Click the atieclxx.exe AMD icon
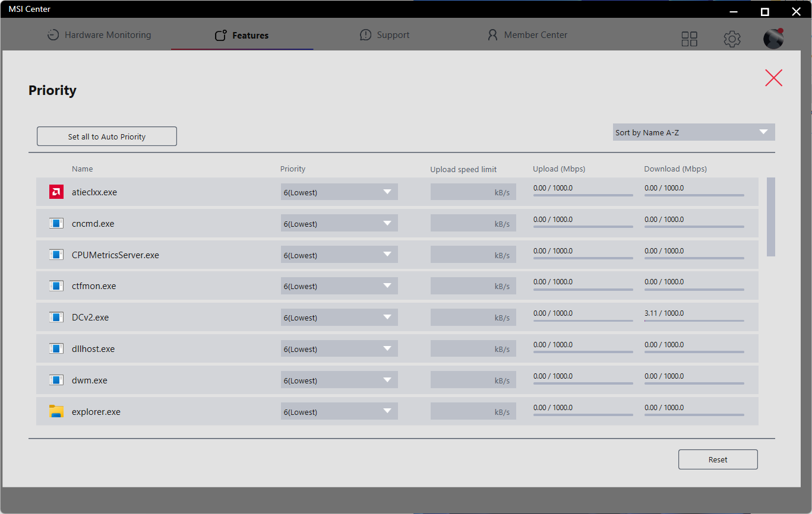 click(x=56, y=192)
